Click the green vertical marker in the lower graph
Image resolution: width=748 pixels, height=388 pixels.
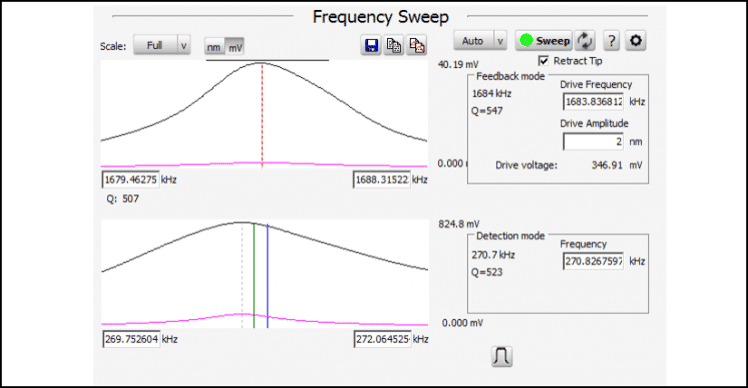coord(254,276)
